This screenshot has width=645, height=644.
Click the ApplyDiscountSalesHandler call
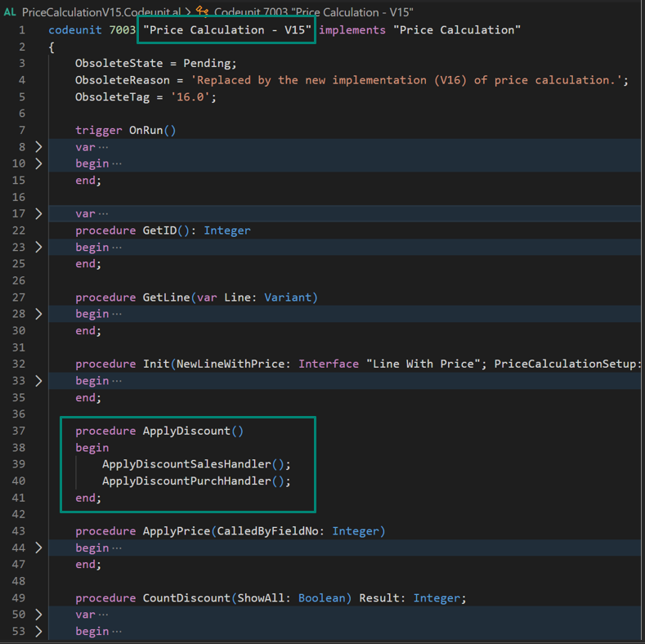click(x=186, y=464)
